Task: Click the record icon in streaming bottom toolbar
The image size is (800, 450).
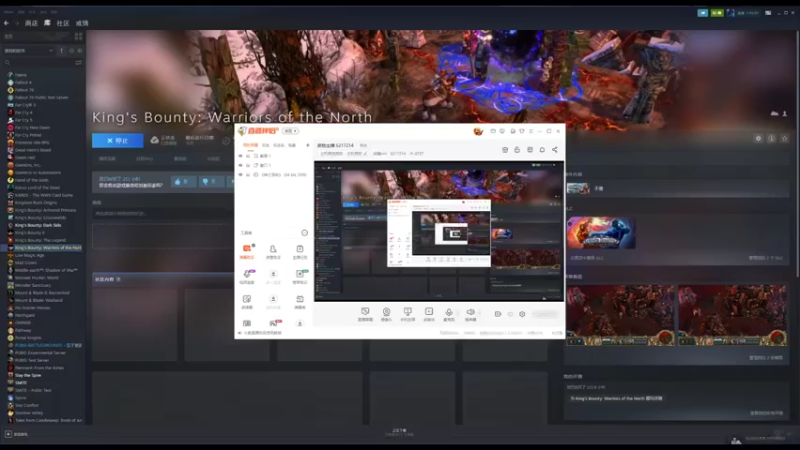Action: click(x=498, y=314)
